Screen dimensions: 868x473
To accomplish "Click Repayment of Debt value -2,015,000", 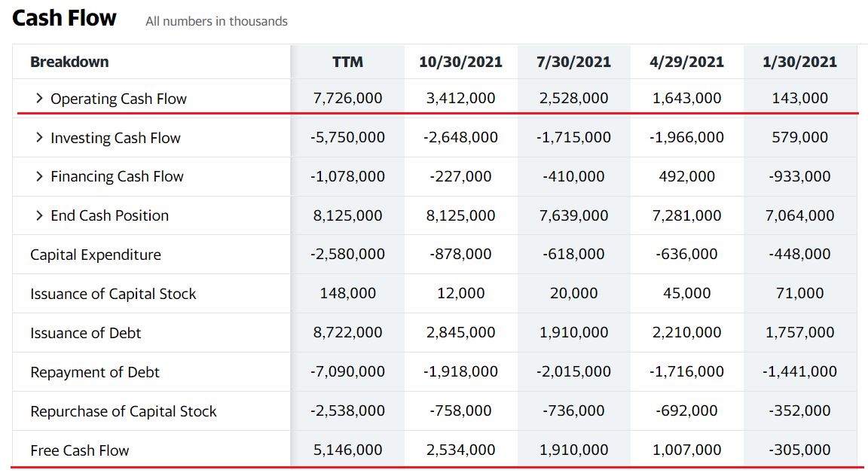I will pyautogui.click(x=573, y=372).
